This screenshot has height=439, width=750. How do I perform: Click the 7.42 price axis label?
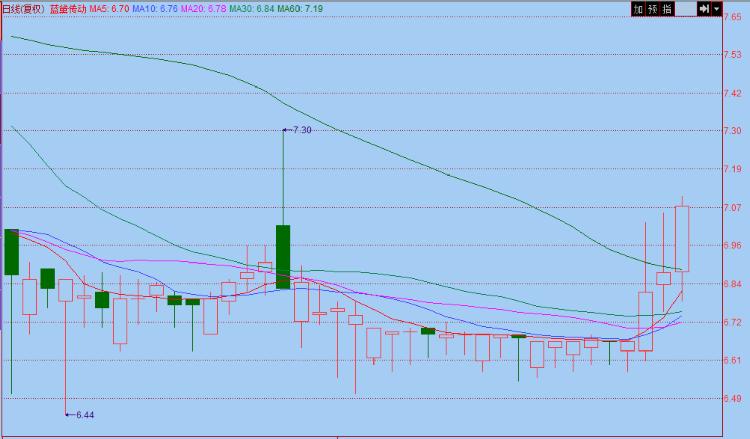(x=733, y=93)
